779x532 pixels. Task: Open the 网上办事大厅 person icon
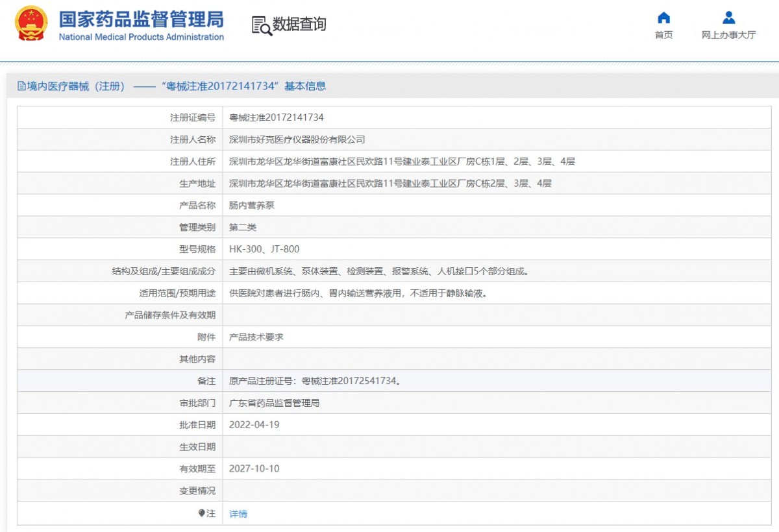tap(728, 18)
